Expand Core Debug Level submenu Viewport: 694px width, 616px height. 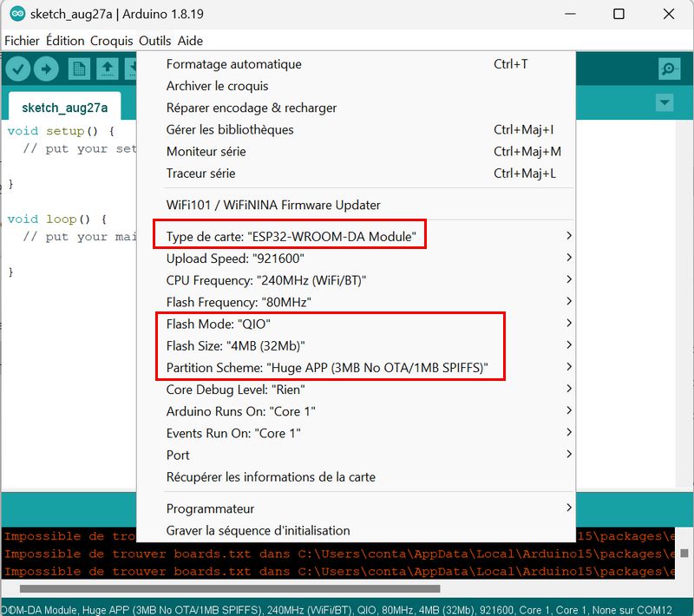356,390
